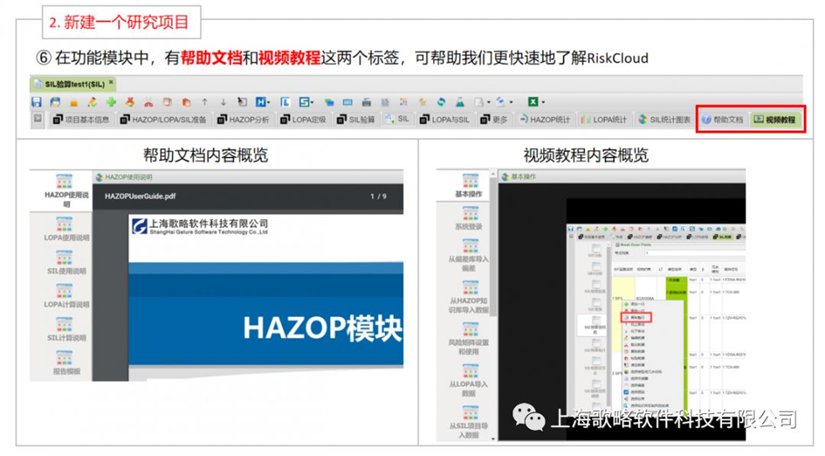
Task: Open the 帮助文档 tab
Action: pos(723,119)
